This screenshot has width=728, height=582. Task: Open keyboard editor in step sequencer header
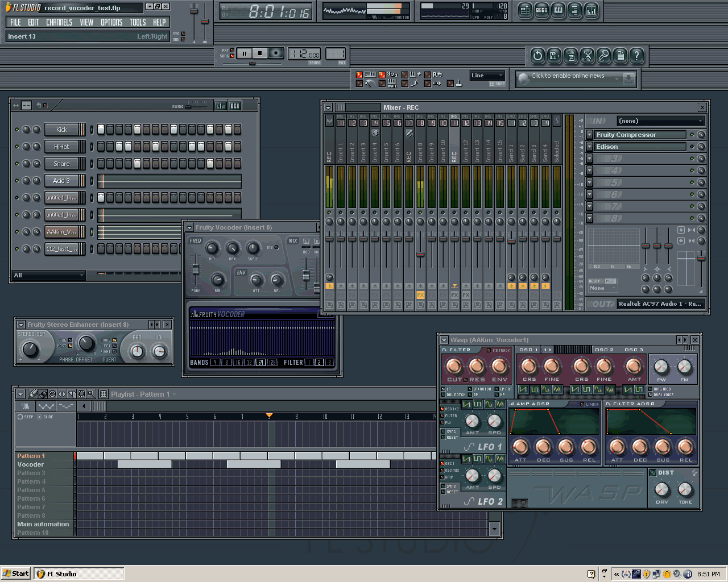pyautogui.click(x=234, y=106)
